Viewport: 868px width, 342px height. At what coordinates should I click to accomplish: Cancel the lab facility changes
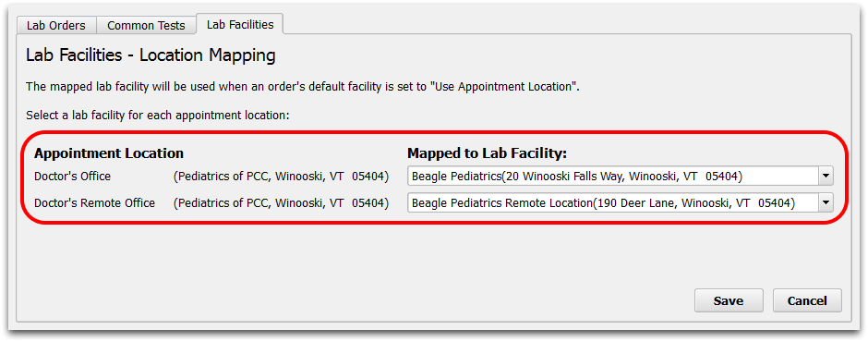pos(807,301)
